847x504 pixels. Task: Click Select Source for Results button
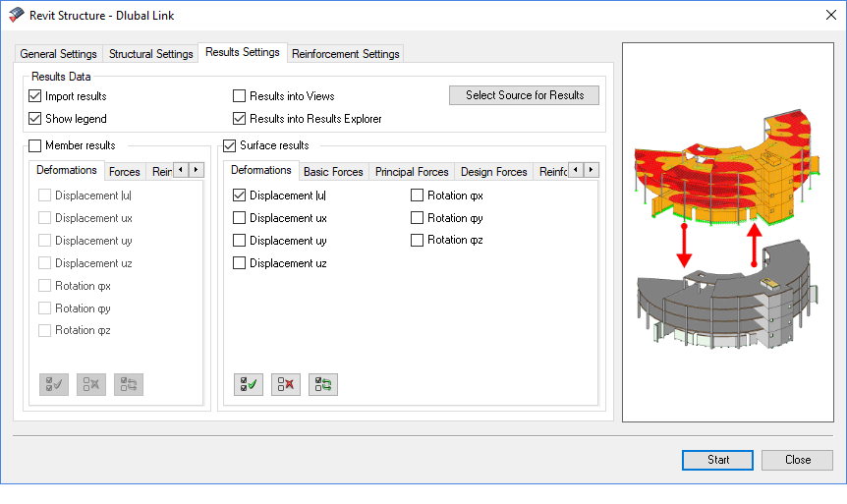tap(524, 95)
